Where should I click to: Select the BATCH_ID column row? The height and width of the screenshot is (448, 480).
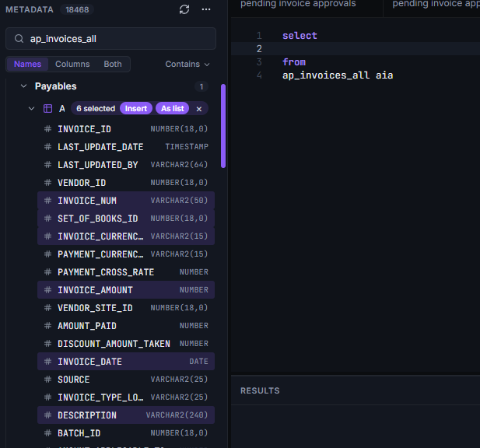pyautogui.click(x=126, y=433)
